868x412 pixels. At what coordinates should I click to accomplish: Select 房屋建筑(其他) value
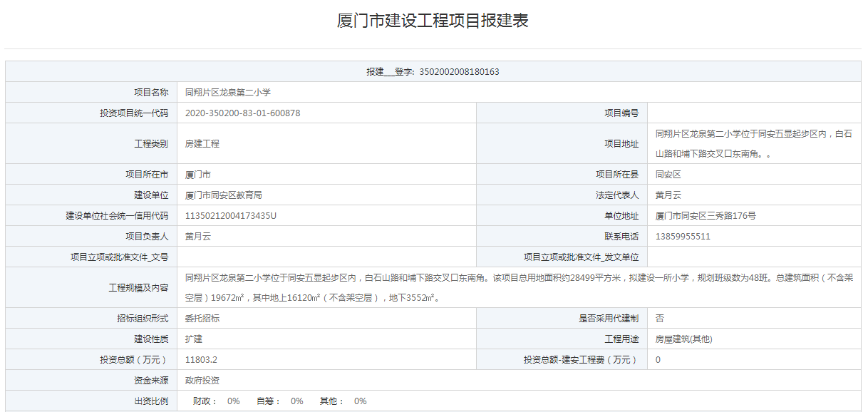click(683, 339)
